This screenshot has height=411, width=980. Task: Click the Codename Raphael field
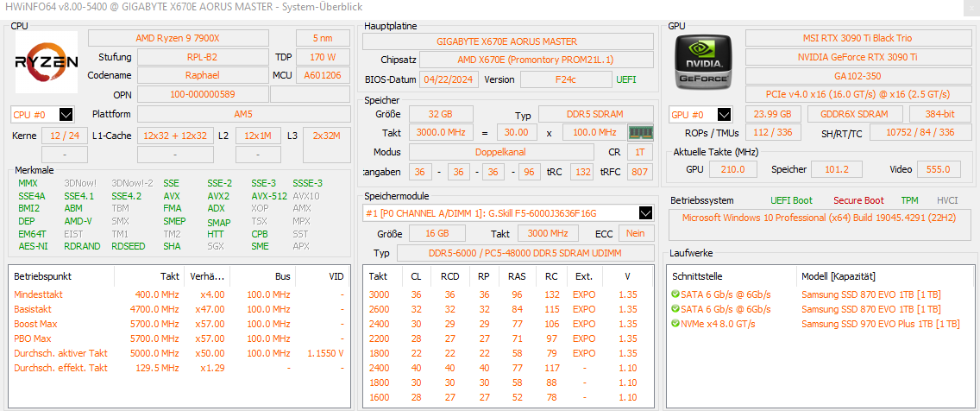click(x=203, y=75)
